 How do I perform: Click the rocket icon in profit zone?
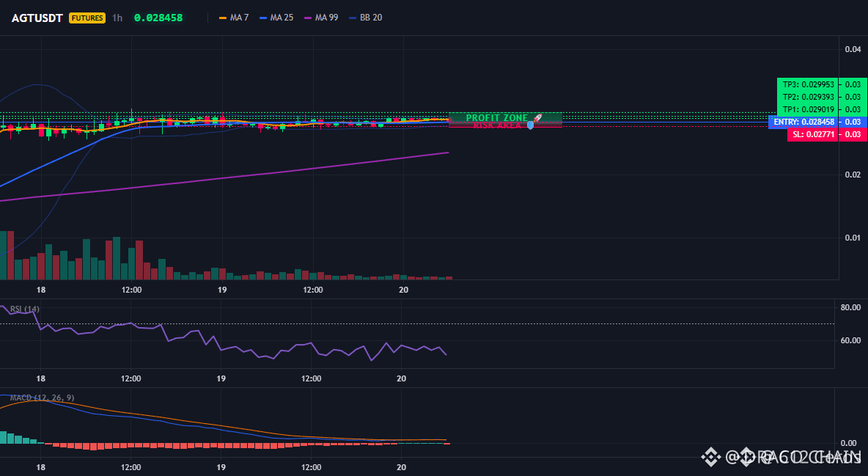pyautogui.click(x=537, y=117)
